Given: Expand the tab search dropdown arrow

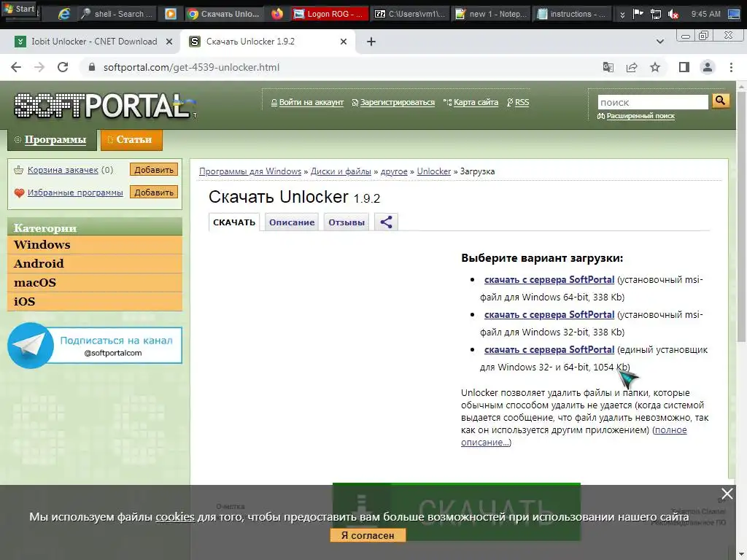Looking at the screenshot, I should pyautogui.click(x=659, y=42).
